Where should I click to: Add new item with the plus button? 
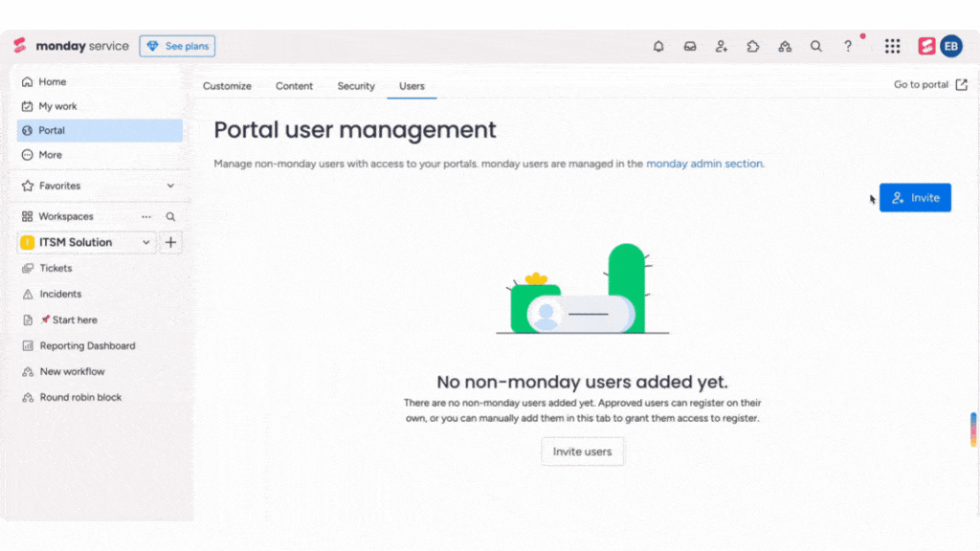point(170,242)
